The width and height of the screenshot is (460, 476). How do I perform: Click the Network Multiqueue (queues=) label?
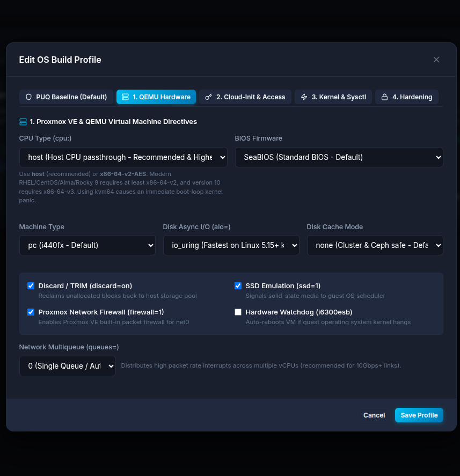coord(69,347)
